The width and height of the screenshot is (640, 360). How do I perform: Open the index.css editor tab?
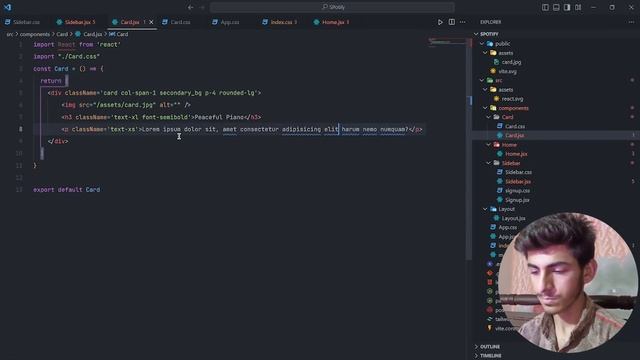point(280,22)
